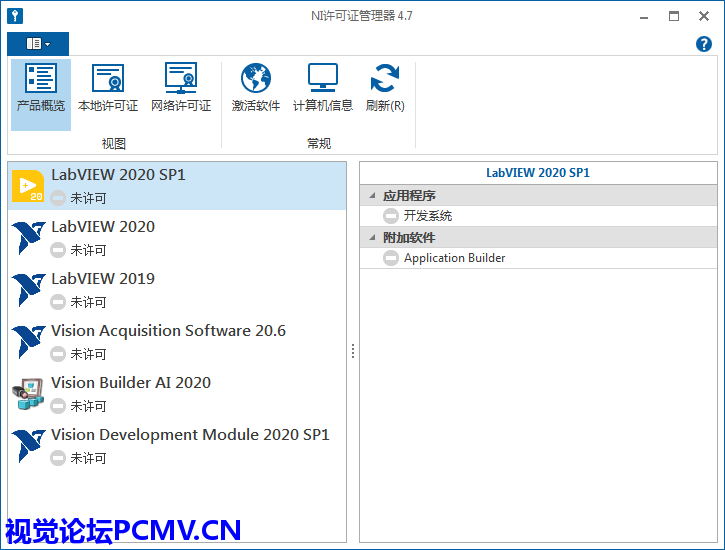Image resolution: width=725 pixels, height=550 pixels.
Task: Click the Vision Builder AI 2020 product icon
Action: point(28,393)
